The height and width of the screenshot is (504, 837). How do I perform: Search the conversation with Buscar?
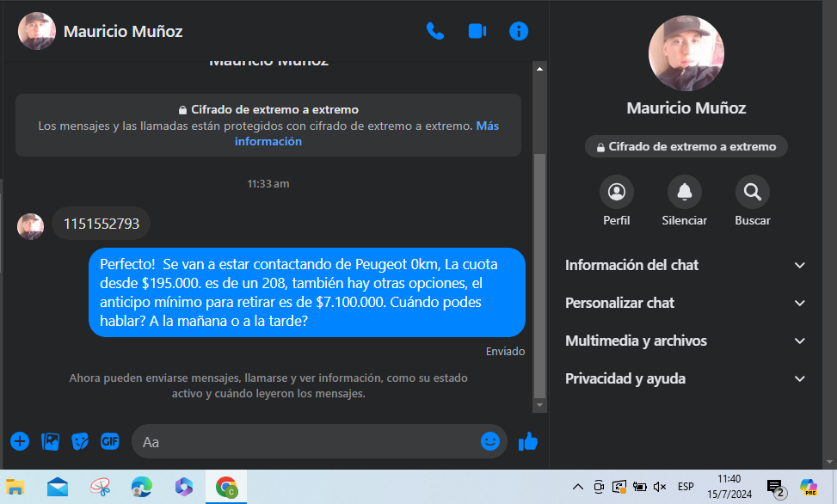pos(752,192)
